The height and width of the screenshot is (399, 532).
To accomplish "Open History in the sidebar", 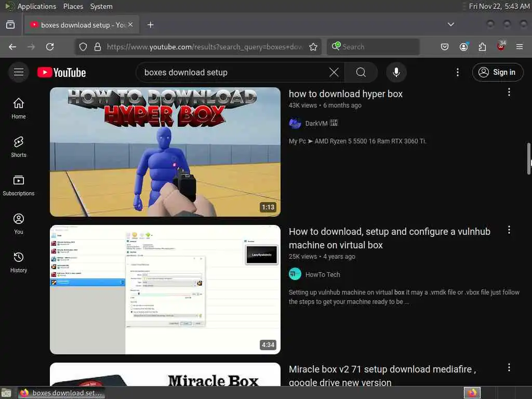I will [x=19, y=262].
